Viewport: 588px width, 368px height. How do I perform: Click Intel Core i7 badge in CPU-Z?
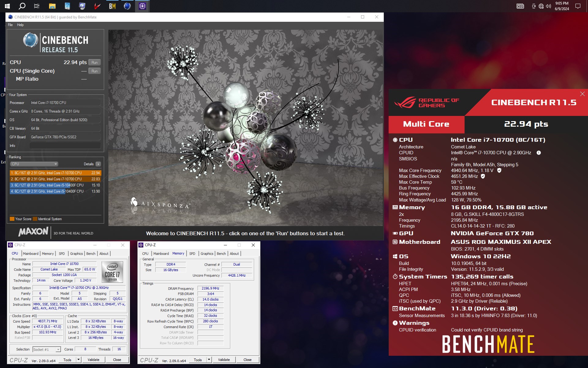point(112,272)
